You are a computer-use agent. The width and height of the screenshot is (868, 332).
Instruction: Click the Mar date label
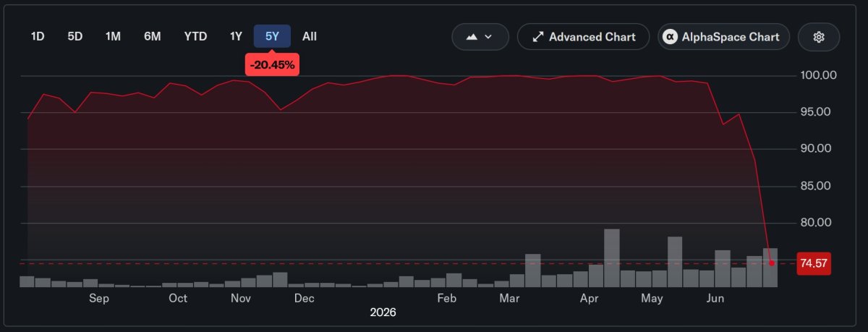tap(510, 298)
